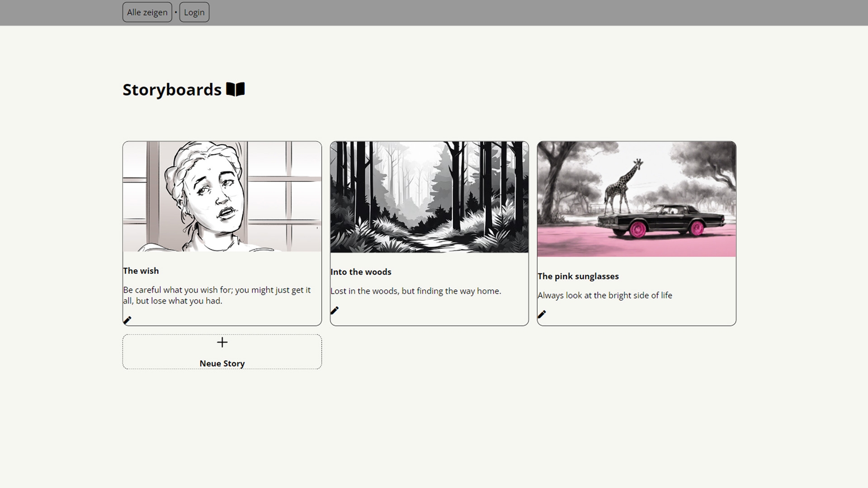The width and height of the screenshot is (868, 488).
Task: Edit the Into the woods story via pencil
Action: [335, 310]
